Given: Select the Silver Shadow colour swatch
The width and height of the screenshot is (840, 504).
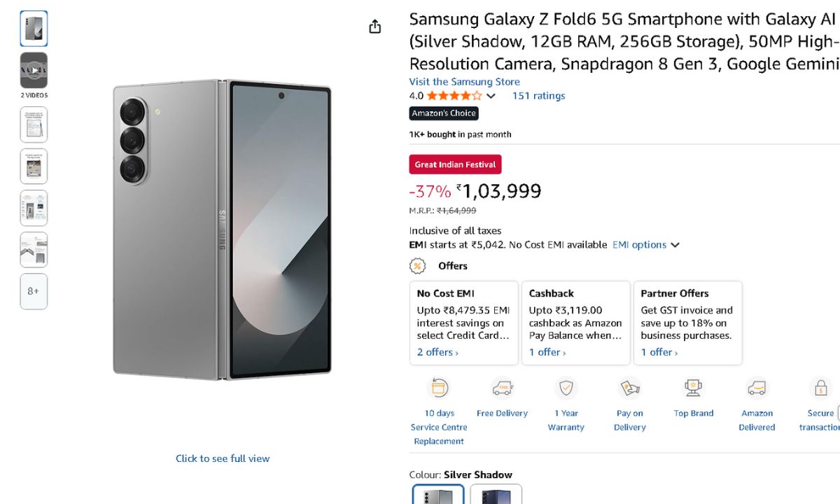Looking at the screenshot, I should (x=437, y=494).
